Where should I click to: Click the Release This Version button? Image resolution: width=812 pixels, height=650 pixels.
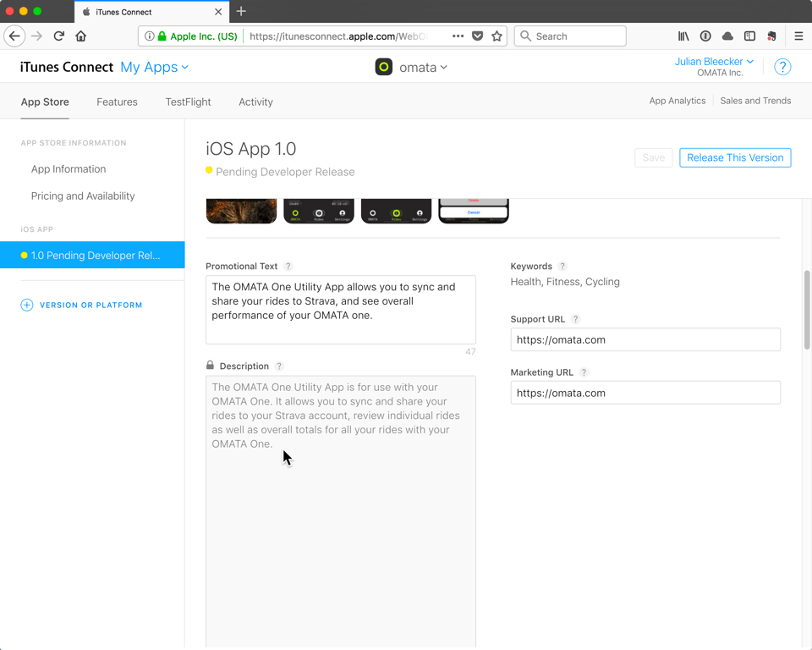click(735, 157)
